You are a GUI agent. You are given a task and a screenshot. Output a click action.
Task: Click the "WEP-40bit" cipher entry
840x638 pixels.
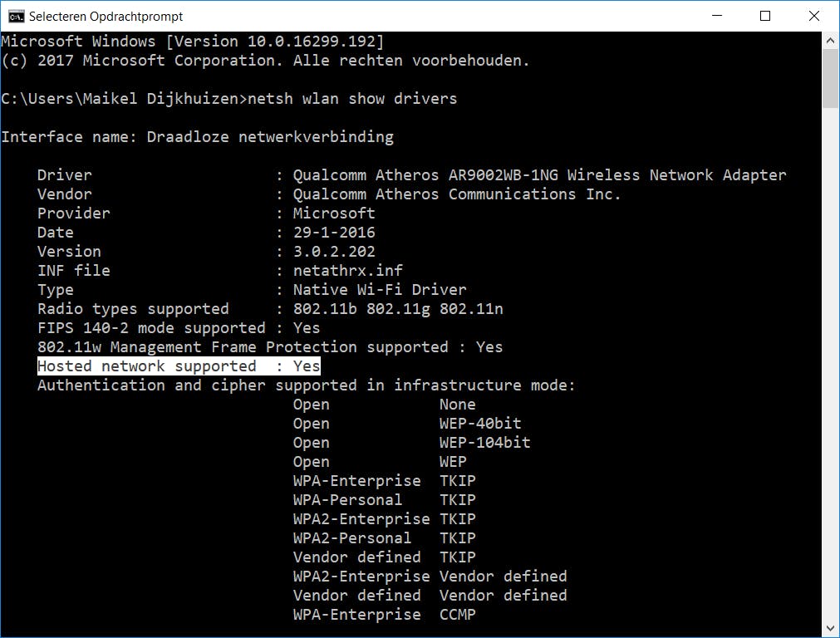(480, 424)
